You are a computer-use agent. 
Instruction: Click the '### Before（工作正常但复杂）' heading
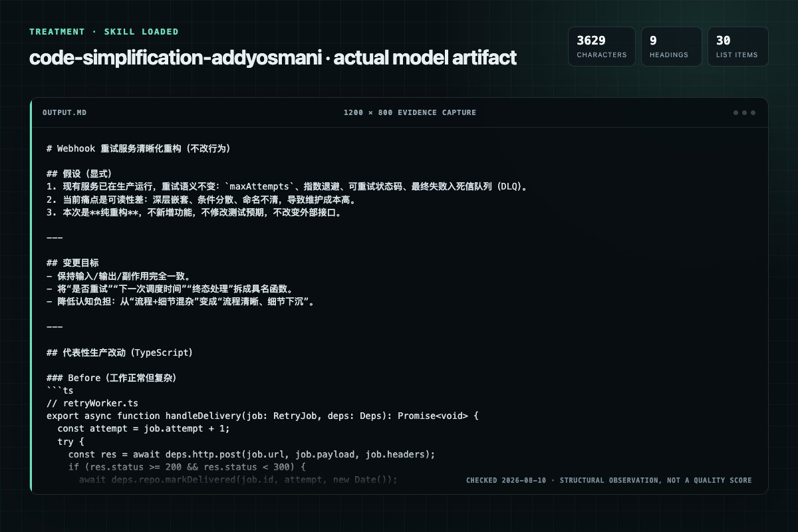(112, 378)
